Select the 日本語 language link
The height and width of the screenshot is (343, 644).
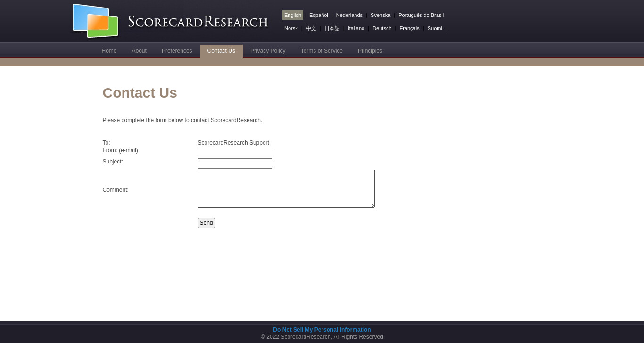[x=332, y=28]
